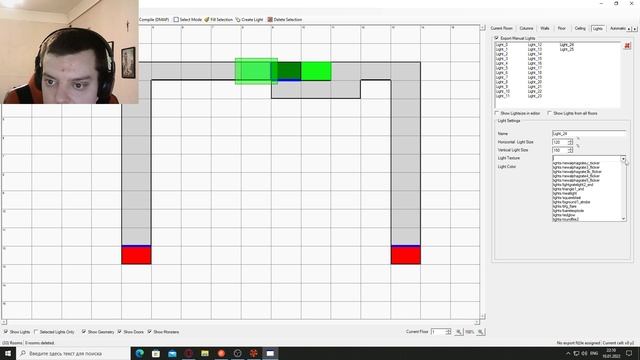The height and width of the screenshot is (360, 640).
Task: Toggle Export Manual Lights checkbox
Action: pyautogui.click(x=497, y=38)
